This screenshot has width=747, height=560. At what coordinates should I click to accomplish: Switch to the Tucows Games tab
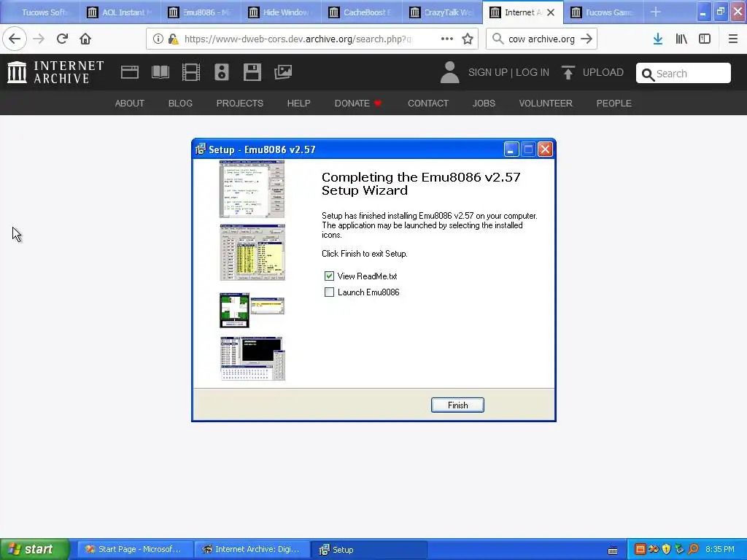pyautogui.click(x=603, y=12)
